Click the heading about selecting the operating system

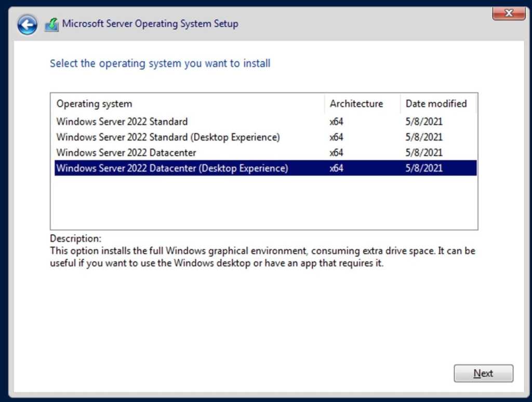click(159, 63)
